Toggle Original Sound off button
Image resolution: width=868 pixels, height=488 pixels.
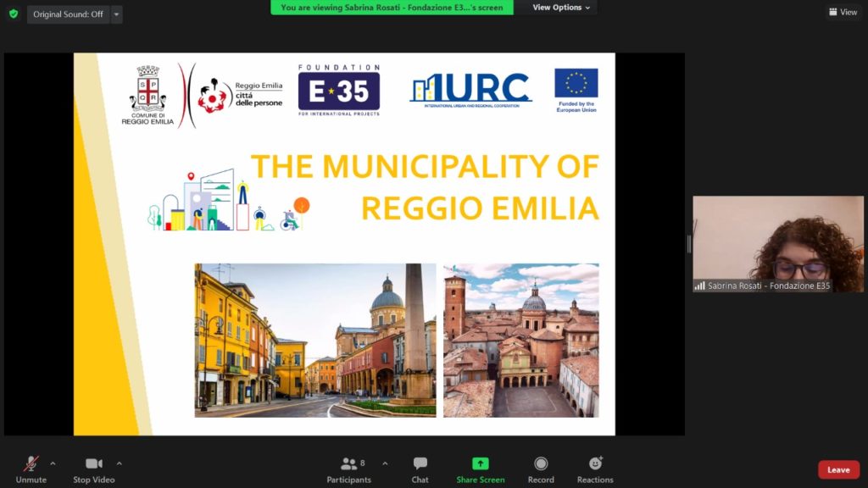(x=68, y=14)
